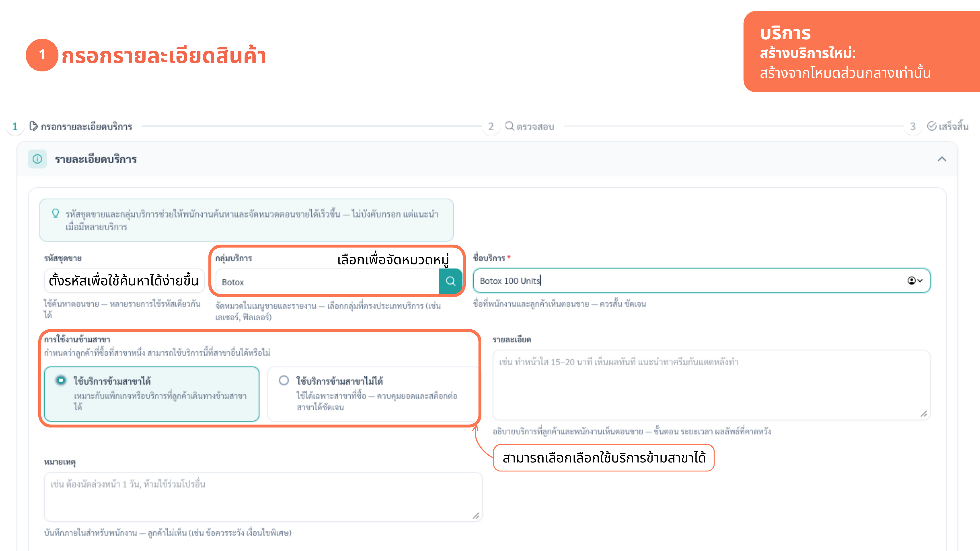Screen dimensions: 980x551
Task: Click the หมายเหตุ textarea
Action: coord(263,497)
